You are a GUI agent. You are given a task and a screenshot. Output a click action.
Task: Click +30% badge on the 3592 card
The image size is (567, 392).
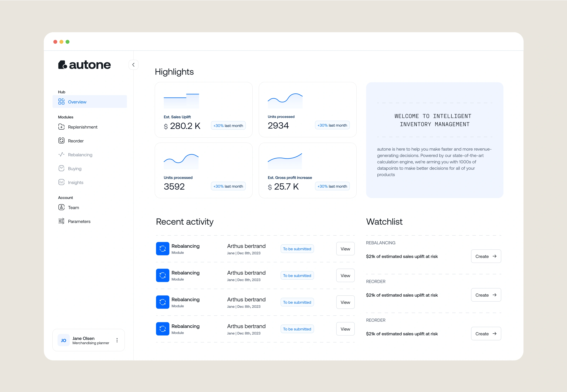click(228, 186)
